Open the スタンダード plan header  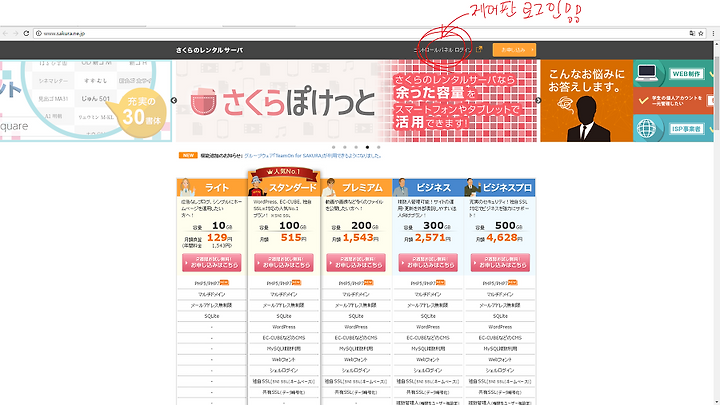[284, 188]
